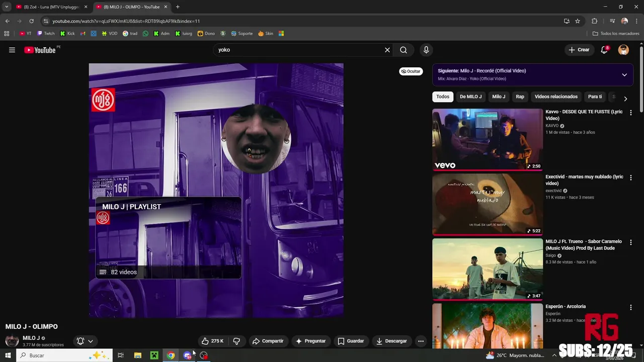The width and height of the screenshot is (644, 362).
Task: Open File Explorer from taskbar
Action: pyautogui.click(x=138, y=355)
